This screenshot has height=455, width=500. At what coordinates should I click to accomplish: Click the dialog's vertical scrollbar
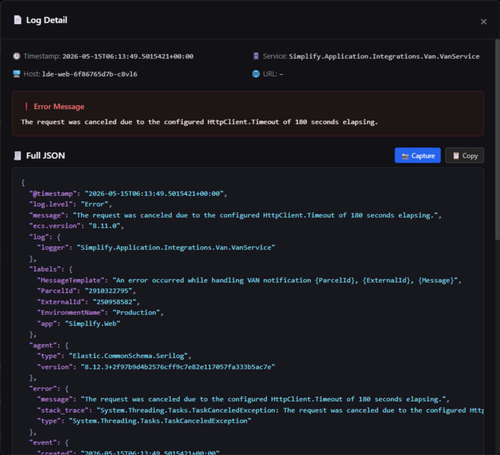tap(497, 139)
